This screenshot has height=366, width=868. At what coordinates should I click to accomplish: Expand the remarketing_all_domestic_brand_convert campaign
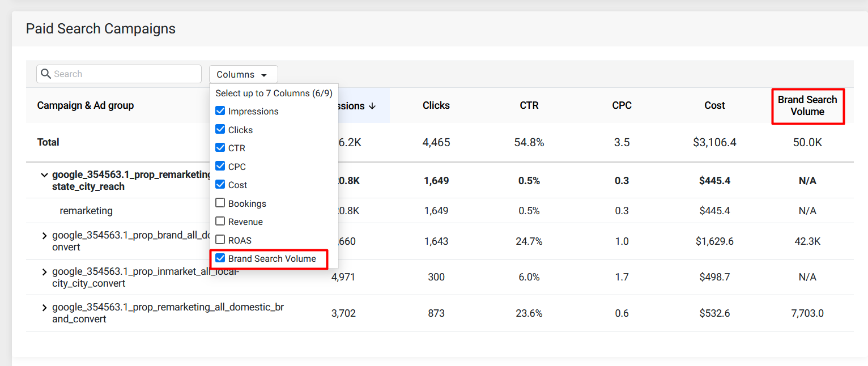pos(44,308)
